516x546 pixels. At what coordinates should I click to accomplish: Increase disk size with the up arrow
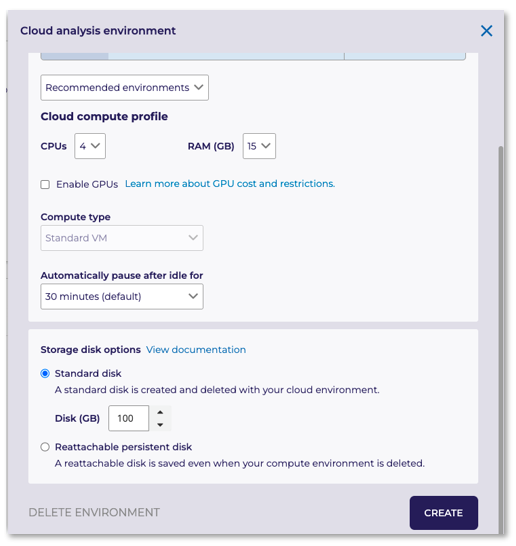pyautogui.click(x=160, y=412)
